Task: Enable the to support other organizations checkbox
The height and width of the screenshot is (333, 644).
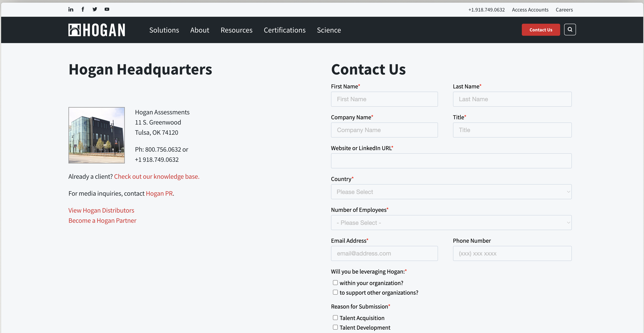Action: tap(335, 292)
